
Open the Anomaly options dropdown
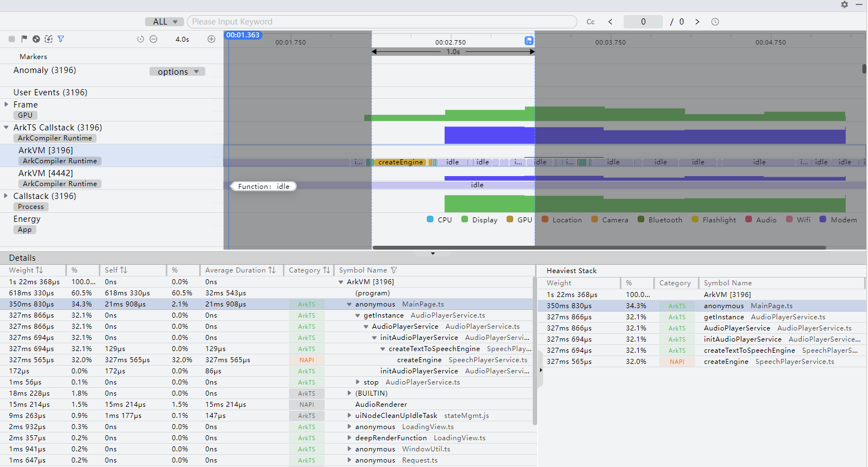[177, 71]
